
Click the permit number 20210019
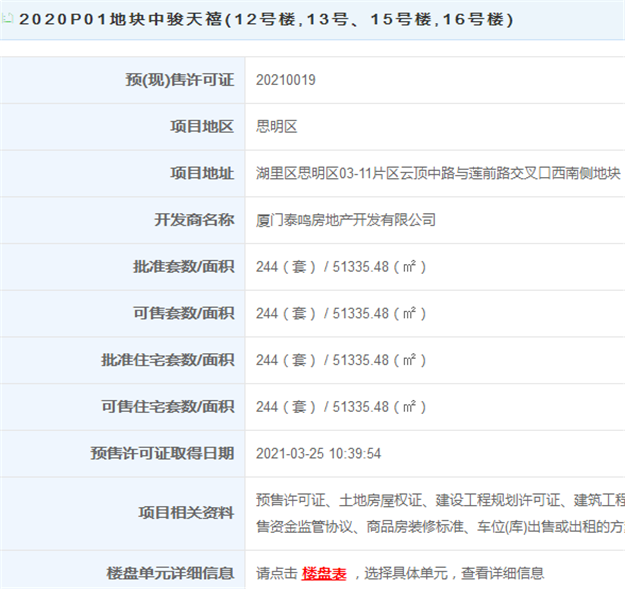coord(285,80)
